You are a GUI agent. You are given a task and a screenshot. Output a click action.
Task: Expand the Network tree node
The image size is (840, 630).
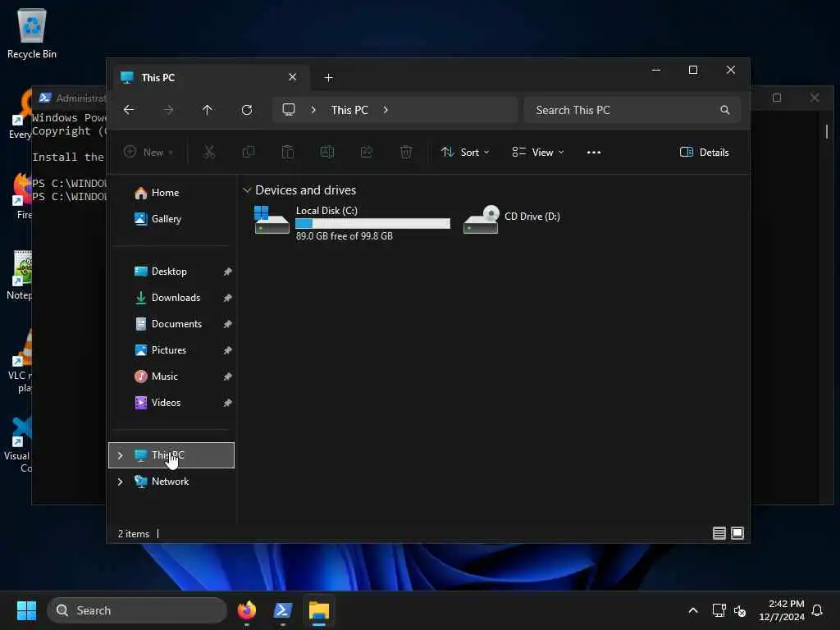(x=120, y=482)
